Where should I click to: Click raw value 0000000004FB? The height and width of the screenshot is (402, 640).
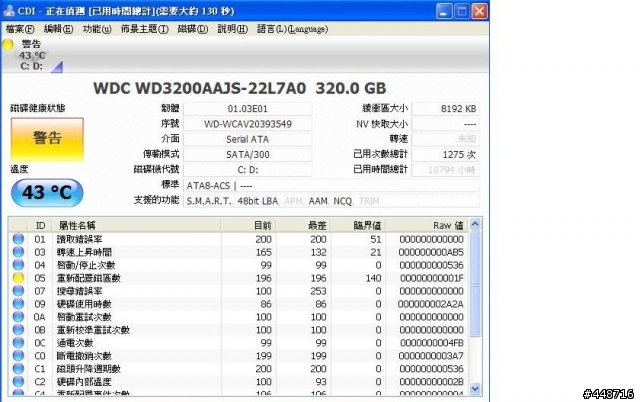pyautogui.click(x=431, y=342)
